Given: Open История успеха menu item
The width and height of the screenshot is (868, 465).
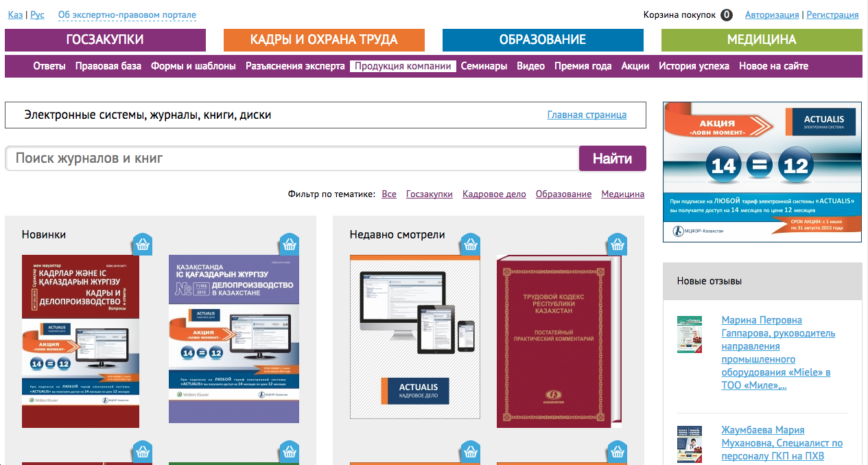Looking at the screenshot, I should 694,66.
